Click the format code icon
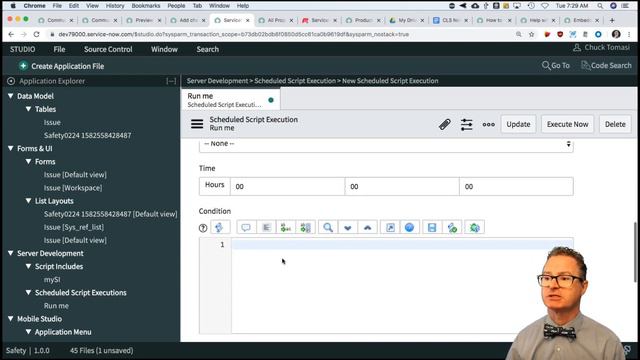This screenshot has width=640, height=360. click(x=266, y=227)
